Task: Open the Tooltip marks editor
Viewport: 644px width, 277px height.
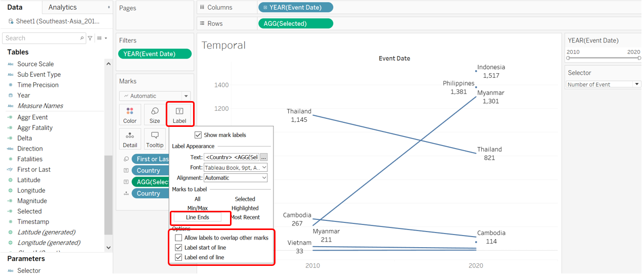Action: [155, 138]
